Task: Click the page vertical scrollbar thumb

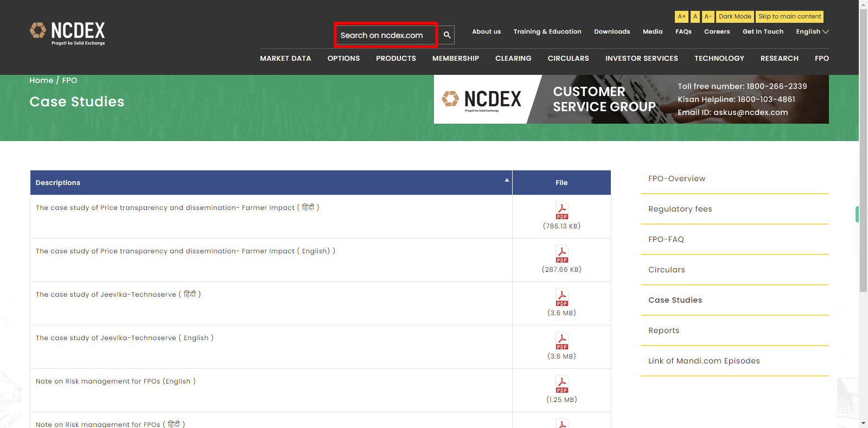Action: (863, 150)
